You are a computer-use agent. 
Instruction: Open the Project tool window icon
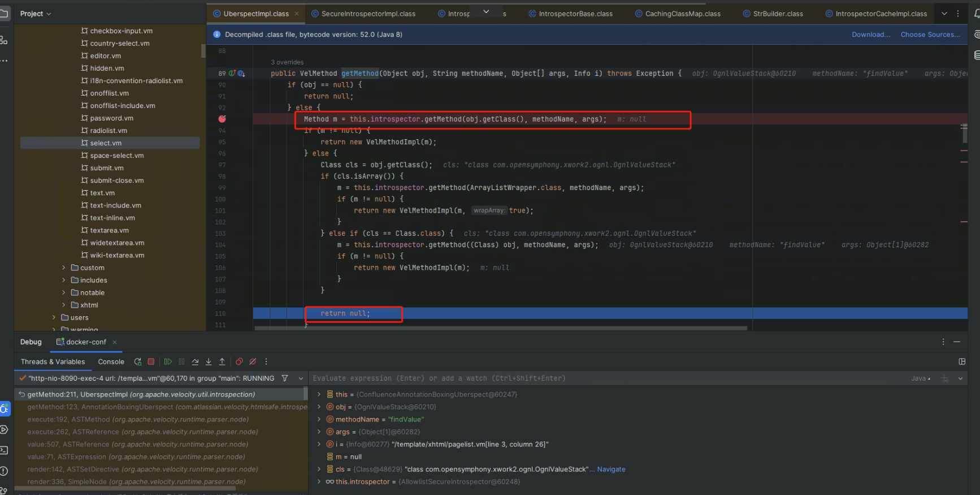click(x=5, y=14)
